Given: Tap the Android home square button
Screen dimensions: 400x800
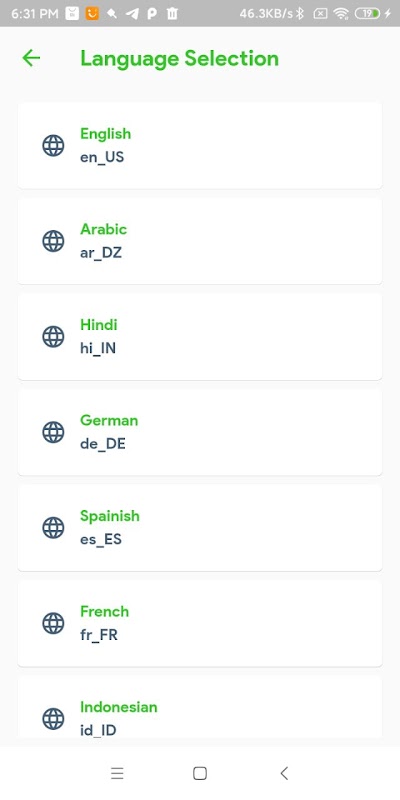Looking at the screenshot, I should tap(200, 773).
